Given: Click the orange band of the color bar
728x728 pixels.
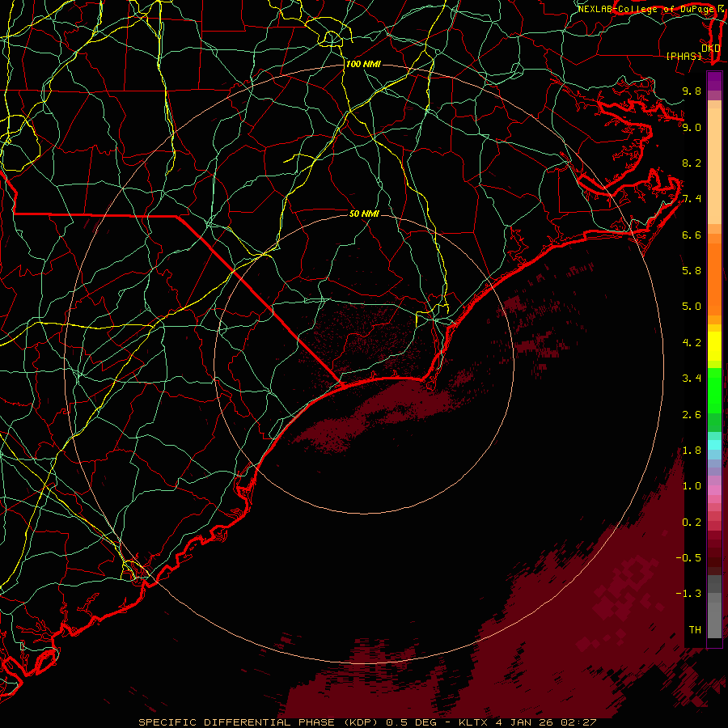Looking at the screenshot, I should pyautogui.click(x=714, y=279).
